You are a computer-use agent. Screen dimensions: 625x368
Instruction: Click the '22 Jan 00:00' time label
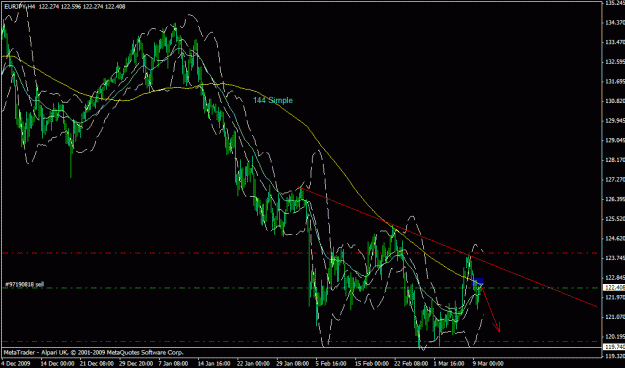(254, 364)
